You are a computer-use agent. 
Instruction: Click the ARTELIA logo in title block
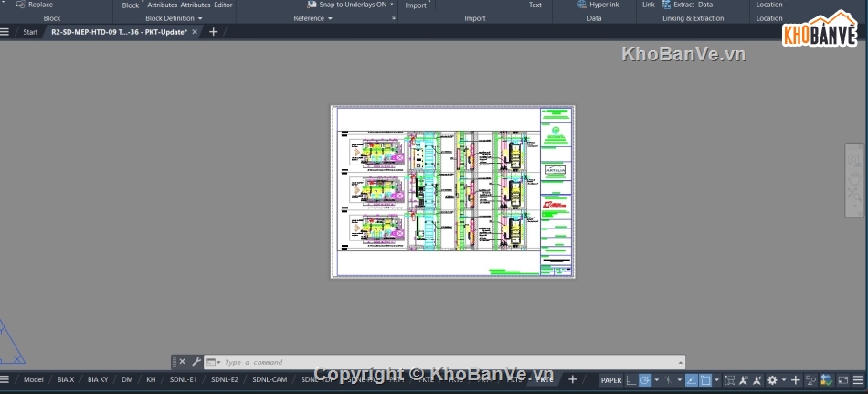pos(556,170)
